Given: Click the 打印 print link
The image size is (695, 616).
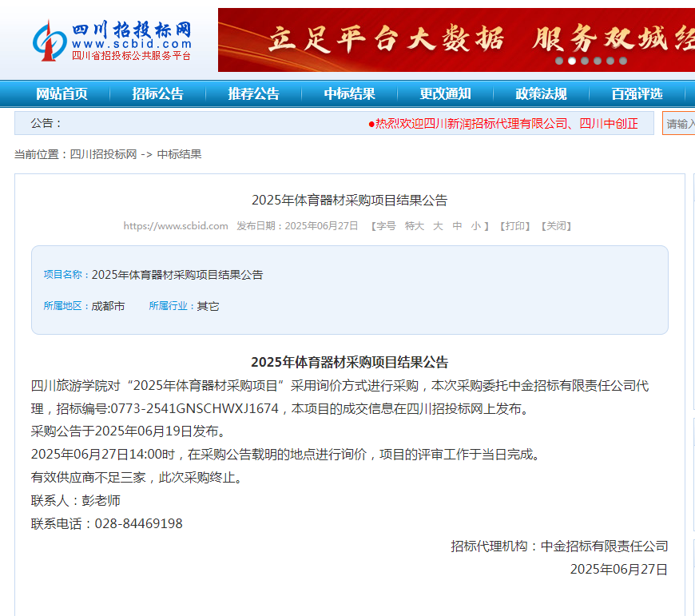Looking at the screenshot, I should (515, 226).
